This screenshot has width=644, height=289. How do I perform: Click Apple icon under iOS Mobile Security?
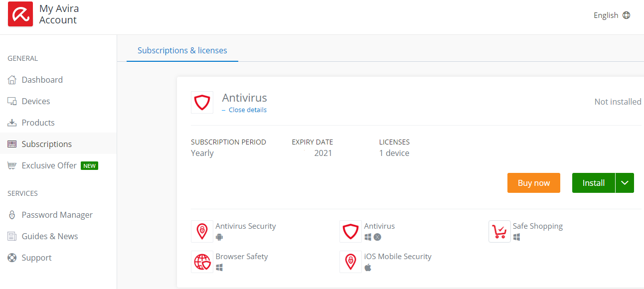coord(368,268)
